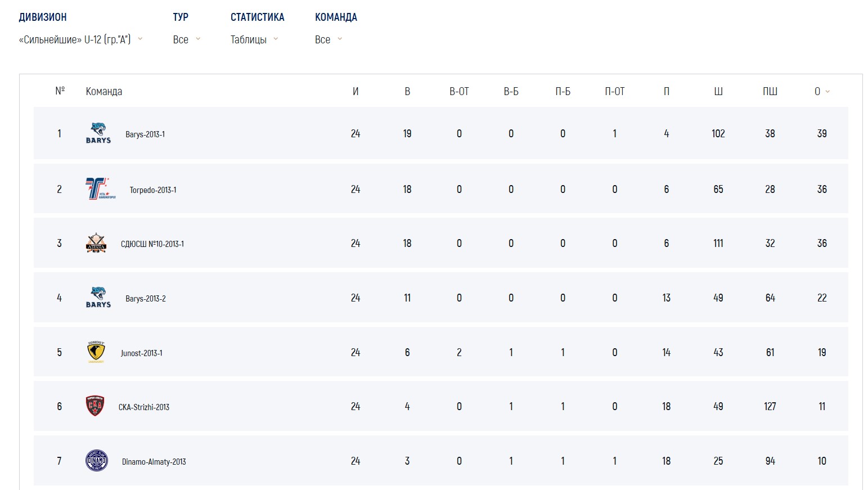Image resolution: width=868 pixels, height=490 pixels.
Task: Click the CKA-Strizhi team logo
Action: 95,406
